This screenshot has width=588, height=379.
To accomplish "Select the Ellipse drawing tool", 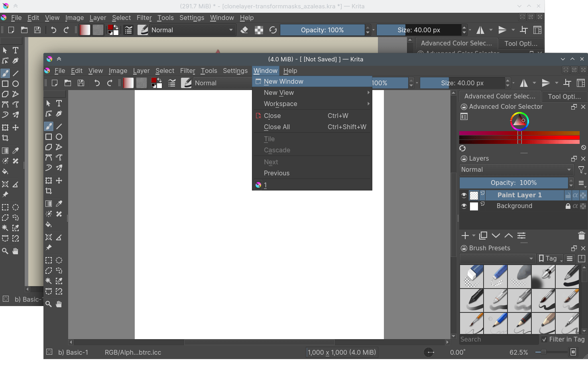I will coord(59,137).
